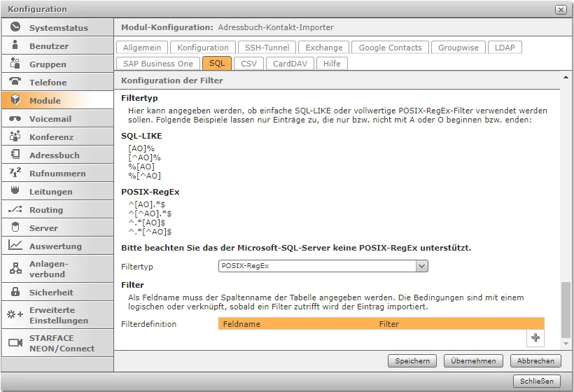This screenshot has height=392, width=574.
Task: Open the LDAP tab
Action: click(x=504, y=48)
